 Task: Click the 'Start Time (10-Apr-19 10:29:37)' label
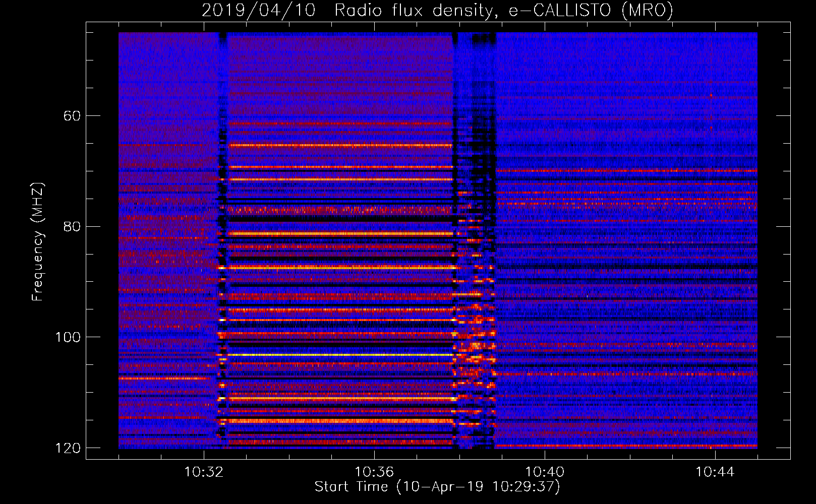(x=437, y=487)
